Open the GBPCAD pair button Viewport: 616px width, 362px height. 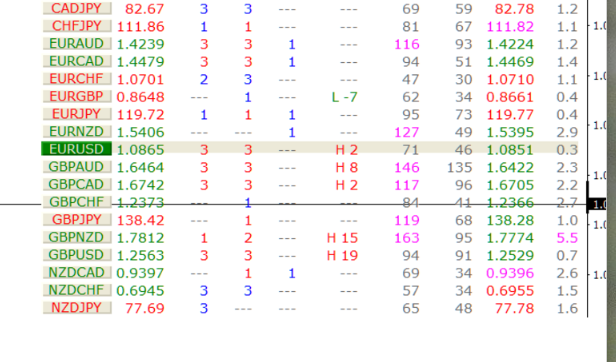77,184
